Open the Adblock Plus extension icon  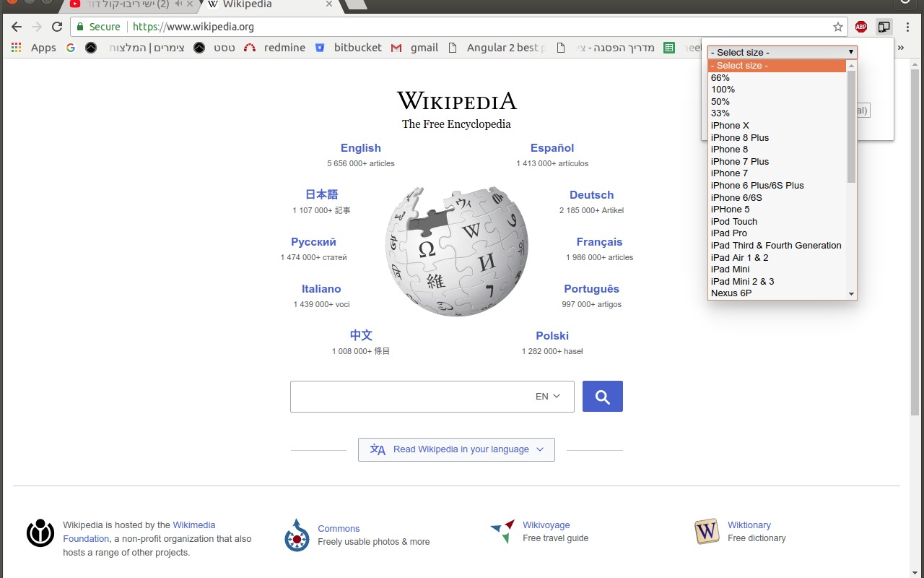860,27
